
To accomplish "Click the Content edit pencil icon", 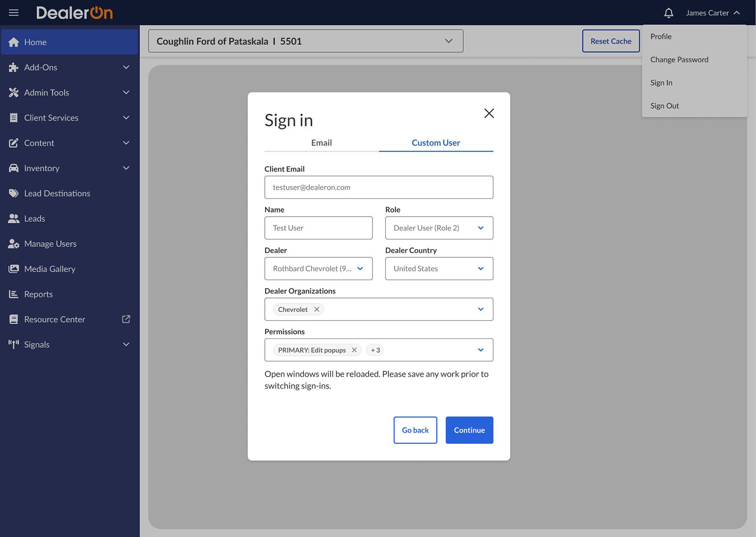I will click(14, 143).
